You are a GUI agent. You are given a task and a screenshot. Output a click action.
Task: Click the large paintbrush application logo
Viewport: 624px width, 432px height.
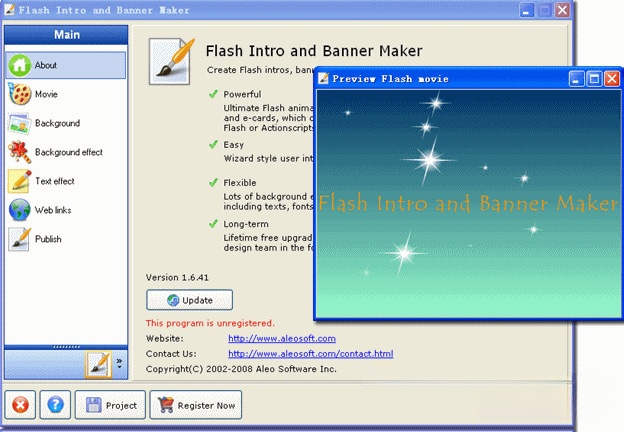click(x=171, y=61)
